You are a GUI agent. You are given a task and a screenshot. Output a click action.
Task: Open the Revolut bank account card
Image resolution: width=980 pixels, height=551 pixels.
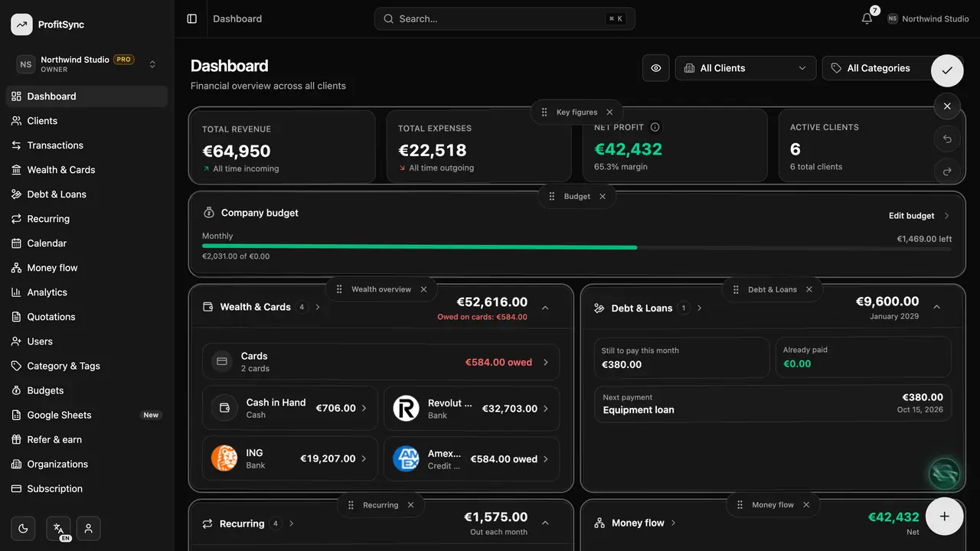click(x=472, y=409)
